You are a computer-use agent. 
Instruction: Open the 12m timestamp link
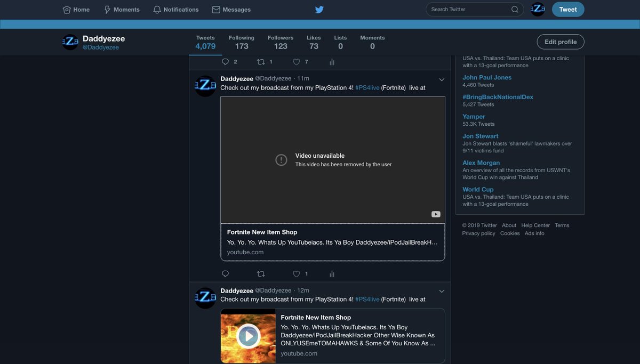tap(303, 290)
